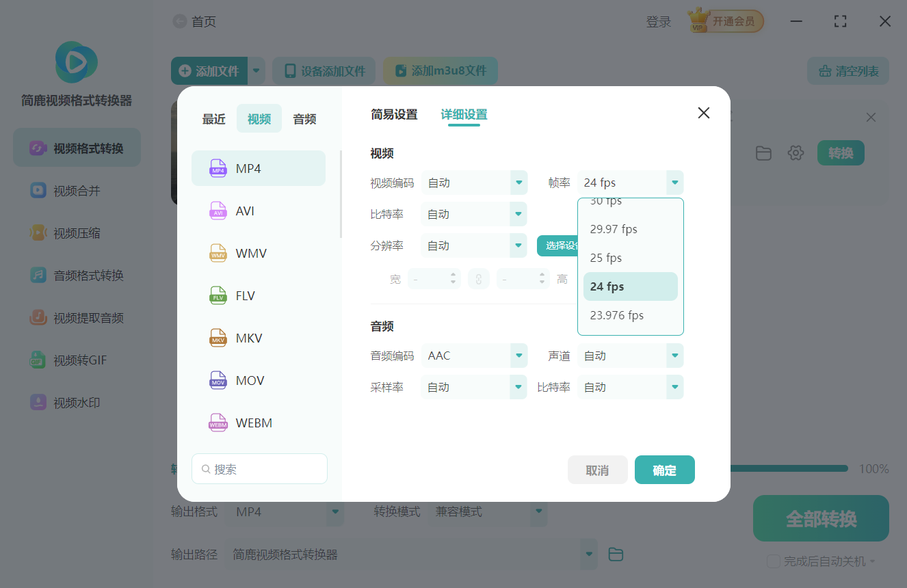The width and height of the screenshot is (907, 588).
Task: Open 视频格式转换 in the sidebar
Action: point(77,148)
